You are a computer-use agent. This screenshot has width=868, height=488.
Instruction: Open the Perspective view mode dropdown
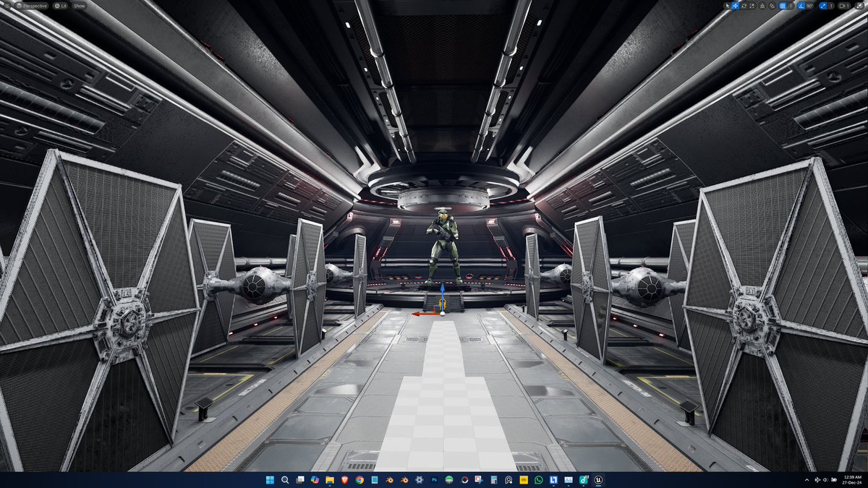click(x=31, y=5)
